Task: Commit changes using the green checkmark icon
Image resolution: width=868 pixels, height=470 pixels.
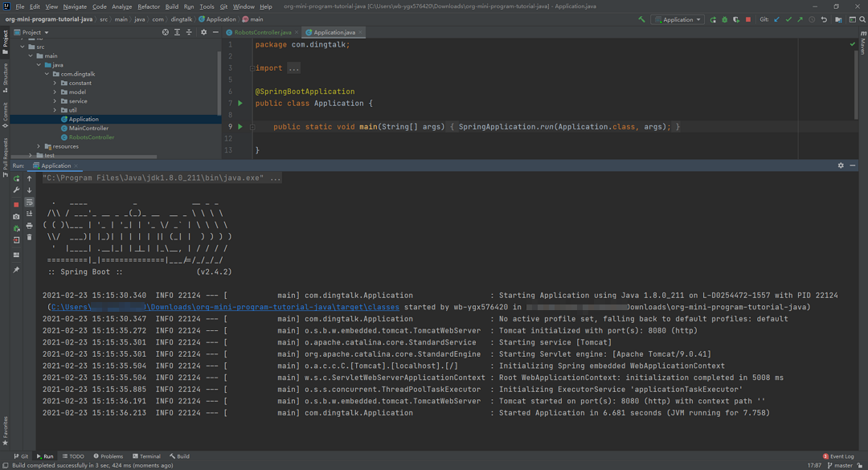Action: [x=788, y=19]
